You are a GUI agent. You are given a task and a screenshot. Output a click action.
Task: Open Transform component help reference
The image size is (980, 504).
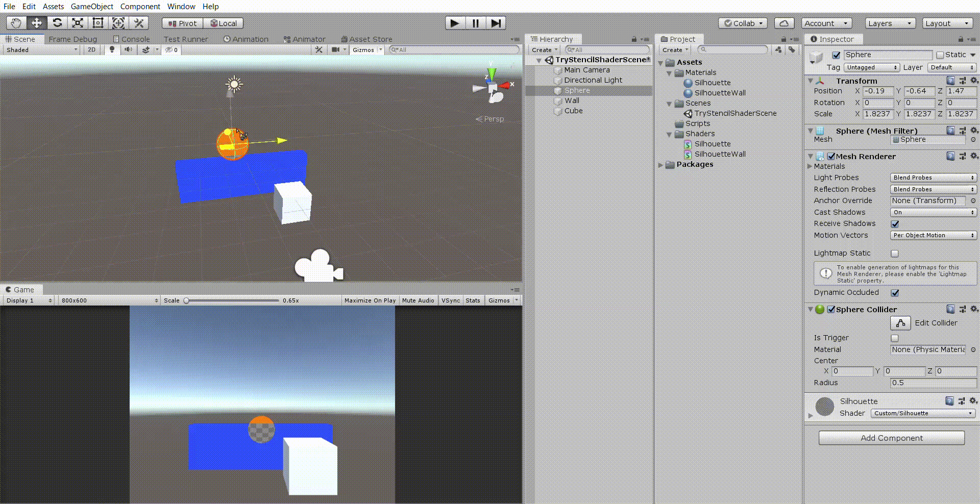(x=950, y=81)
